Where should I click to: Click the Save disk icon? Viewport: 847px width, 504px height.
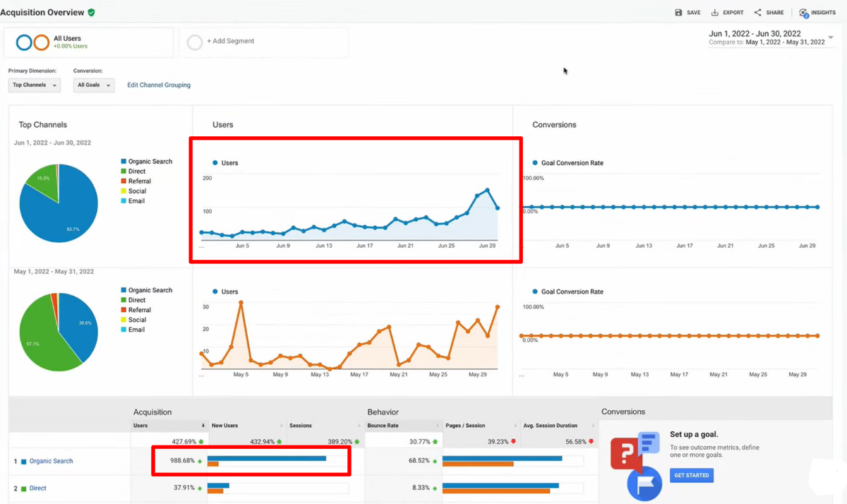tap(678, 13)
